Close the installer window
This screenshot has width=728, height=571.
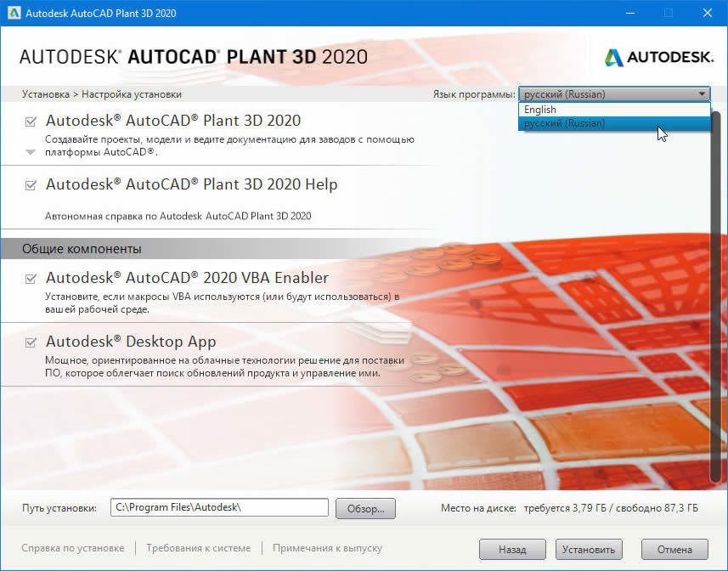point(707,13)
